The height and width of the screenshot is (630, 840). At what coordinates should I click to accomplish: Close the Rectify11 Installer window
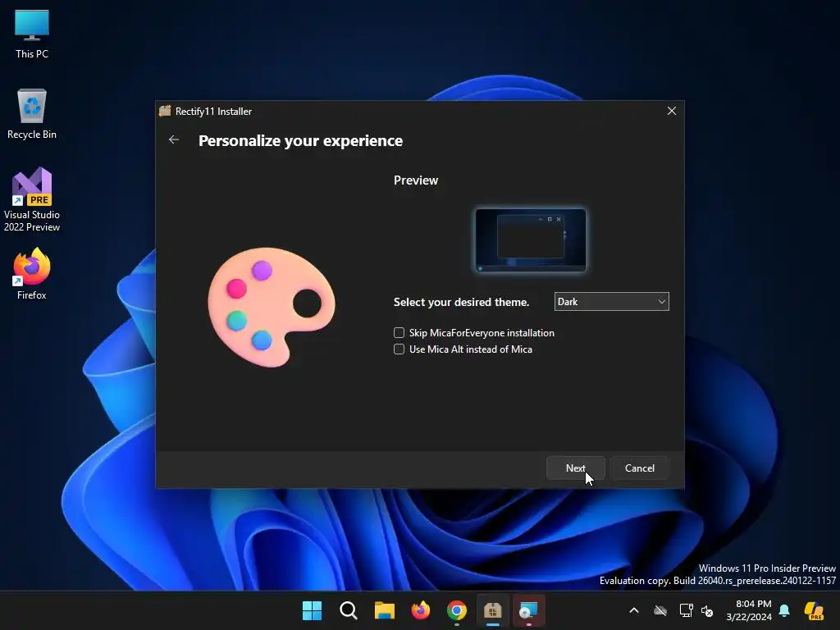click(x=671, y=111)
